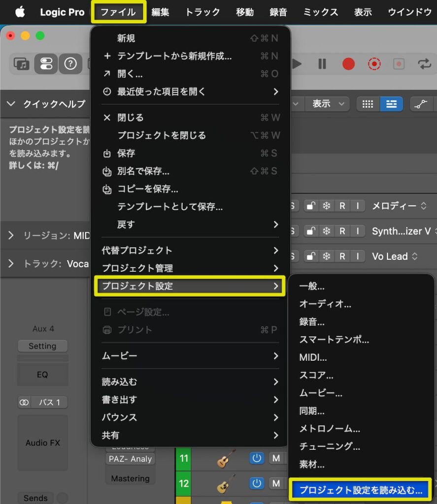The image size is (437, 504).
Task: Choose 別名で保存… menu item
Action: click(190, 171)
